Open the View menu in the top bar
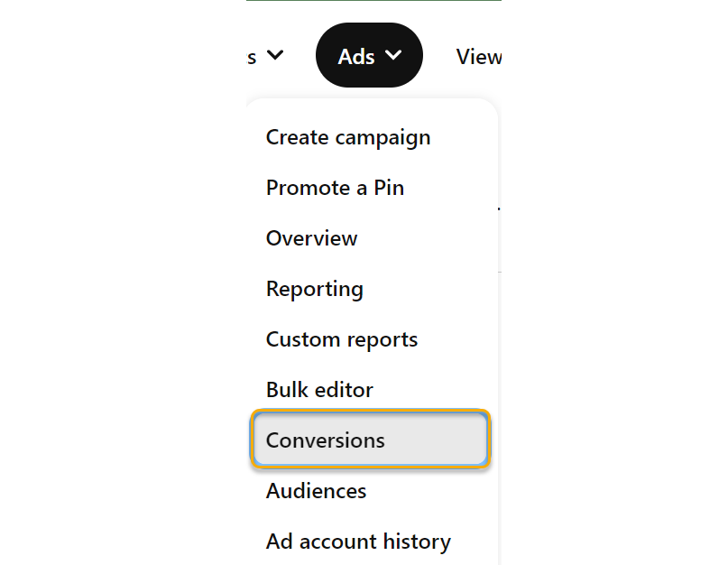 click(478, 57)
